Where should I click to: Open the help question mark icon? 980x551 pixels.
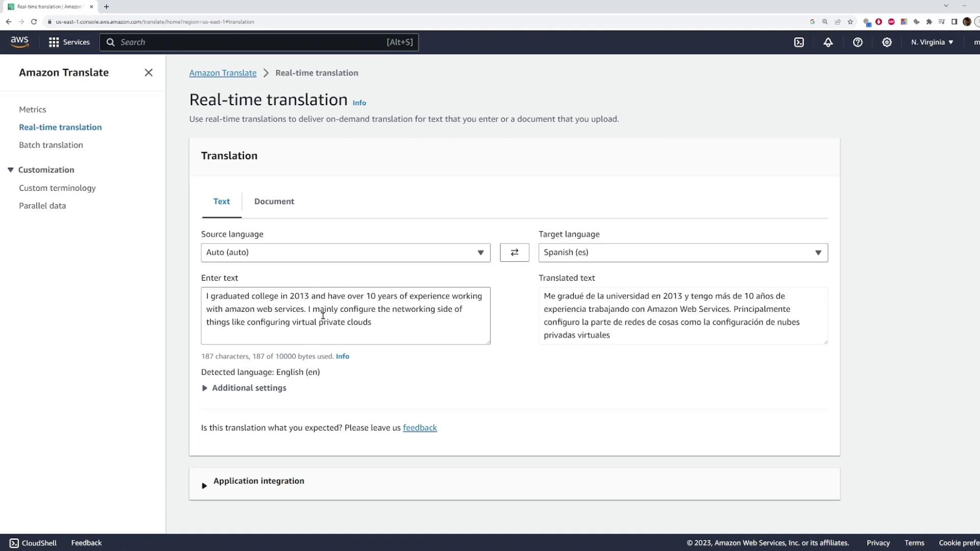857,42
